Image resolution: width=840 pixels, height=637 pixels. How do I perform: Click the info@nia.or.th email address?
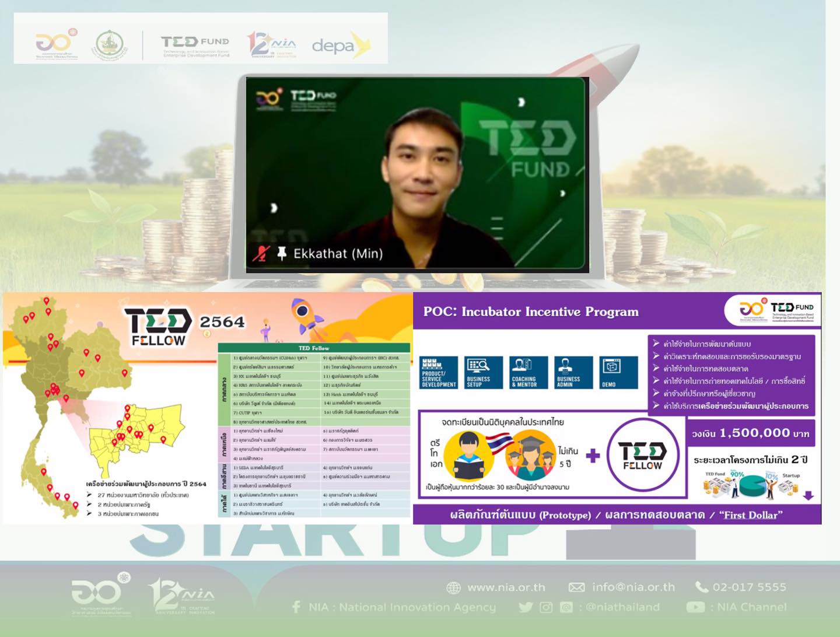pyautogui.click(x=633, y=587)
